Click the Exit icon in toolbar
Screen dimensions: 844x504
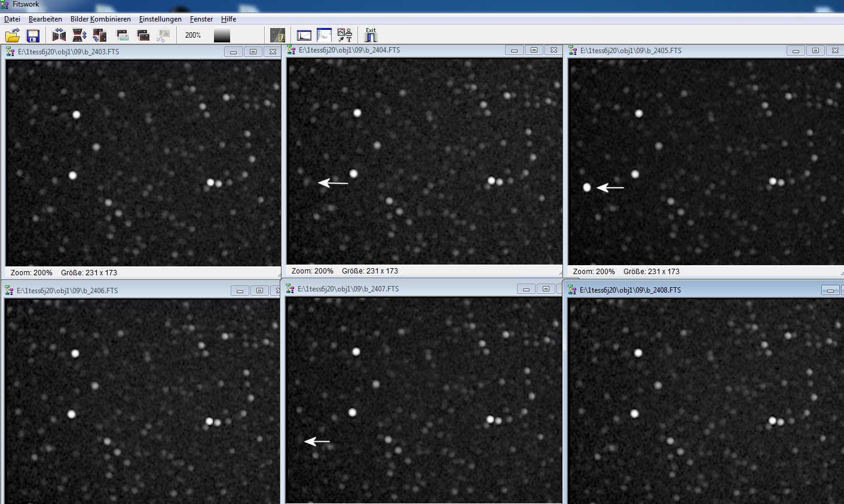coord(371,35)
